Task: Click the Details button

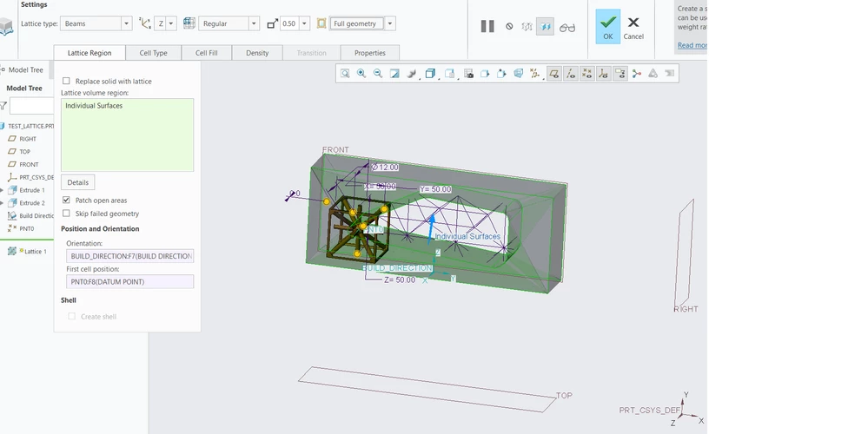Action: tap(78, 182)
